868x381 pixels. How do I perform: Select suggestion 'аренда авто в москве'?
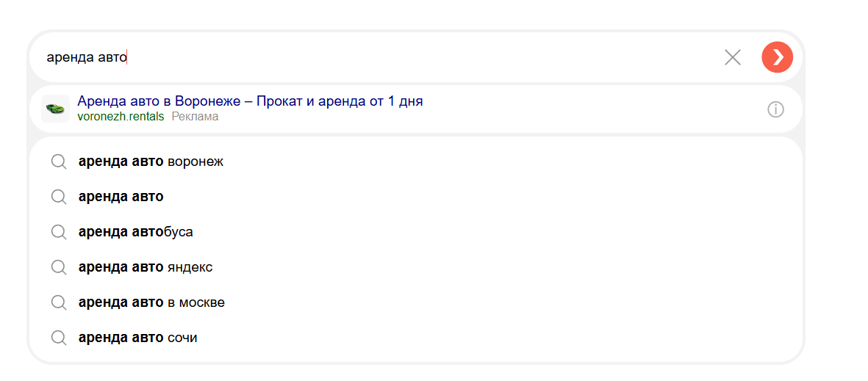tap(415, 302)
